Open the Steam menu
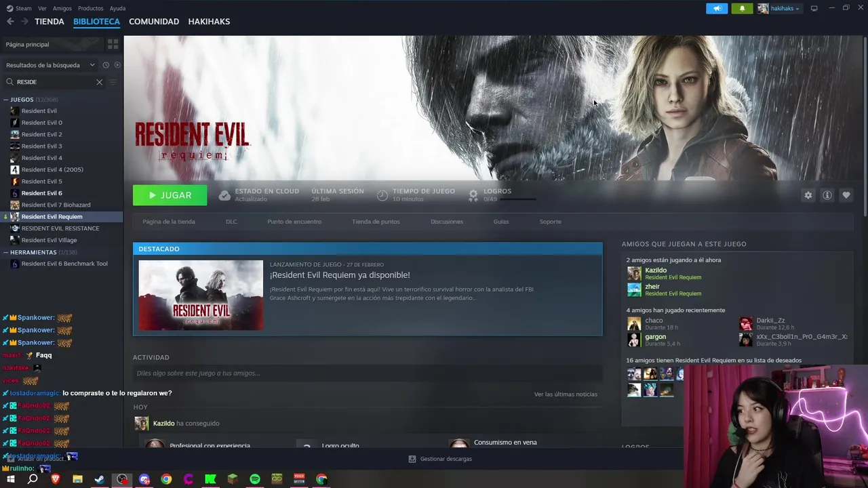 tap(20, 8)
